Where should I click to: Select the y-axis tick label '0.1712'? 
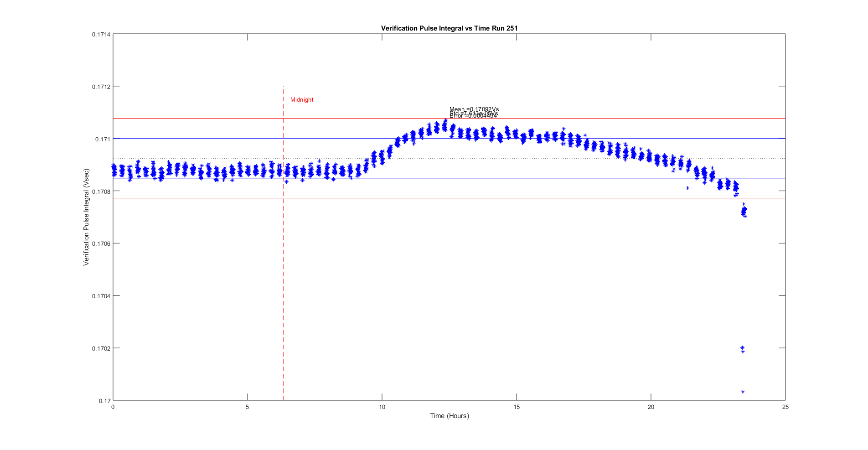tap(101, 87)
